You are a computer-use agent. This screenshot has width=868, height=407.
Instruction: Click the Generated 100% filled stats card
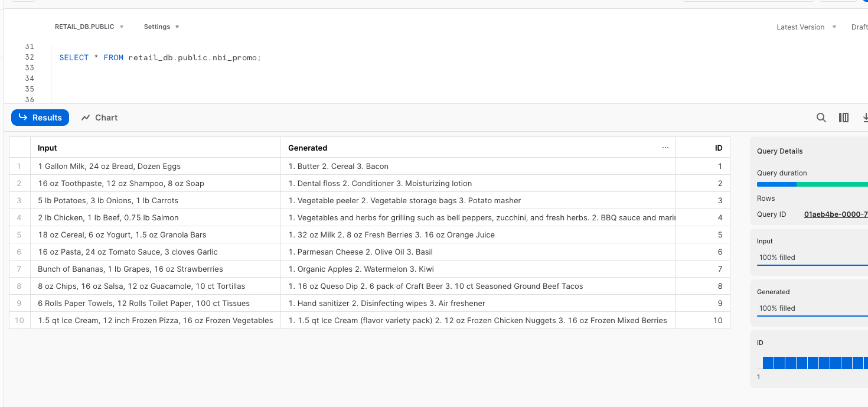[809, 301]
